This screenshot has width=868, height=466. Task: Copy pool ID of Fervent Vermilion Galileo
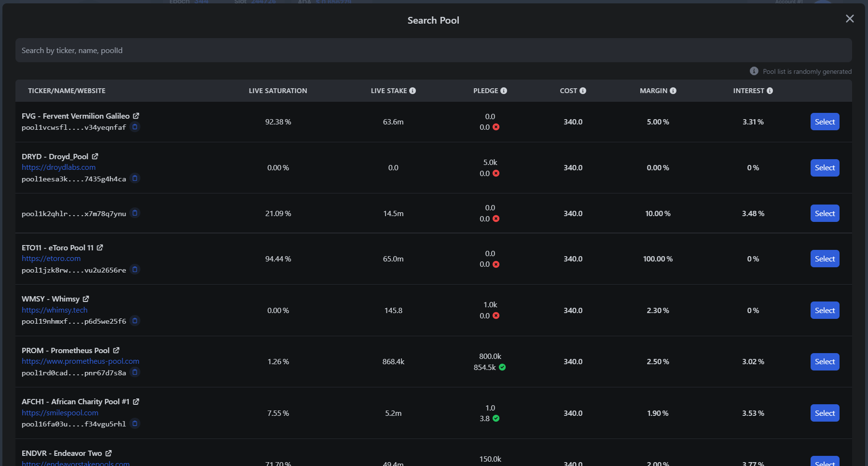click(135, 127)
